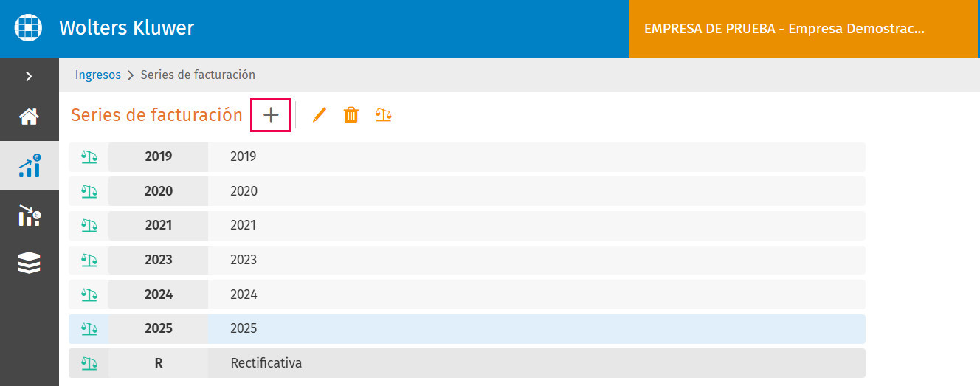Image resolution: width=980 pixels, height=386 pixels.
Task: Click the orange balance scale toolbar icon
Action: pos(384,115)
